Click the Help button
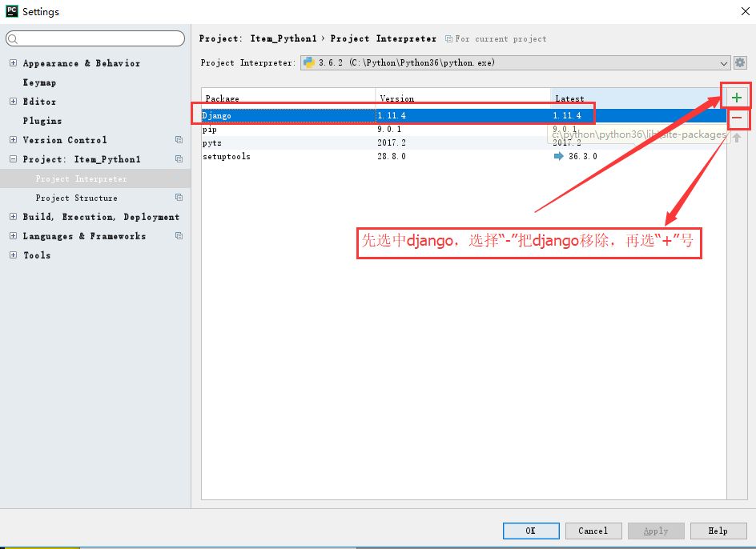The height and width of the screenshot is (549, 756). (x=718, y=531)
